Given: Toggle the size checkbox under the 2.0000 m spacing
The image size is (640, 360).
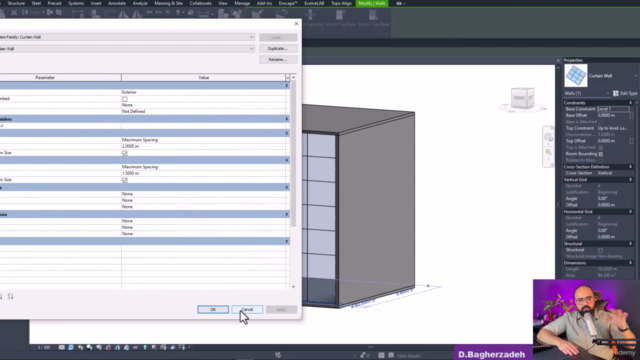Looking at the screenshot, I should click(125, 153).
